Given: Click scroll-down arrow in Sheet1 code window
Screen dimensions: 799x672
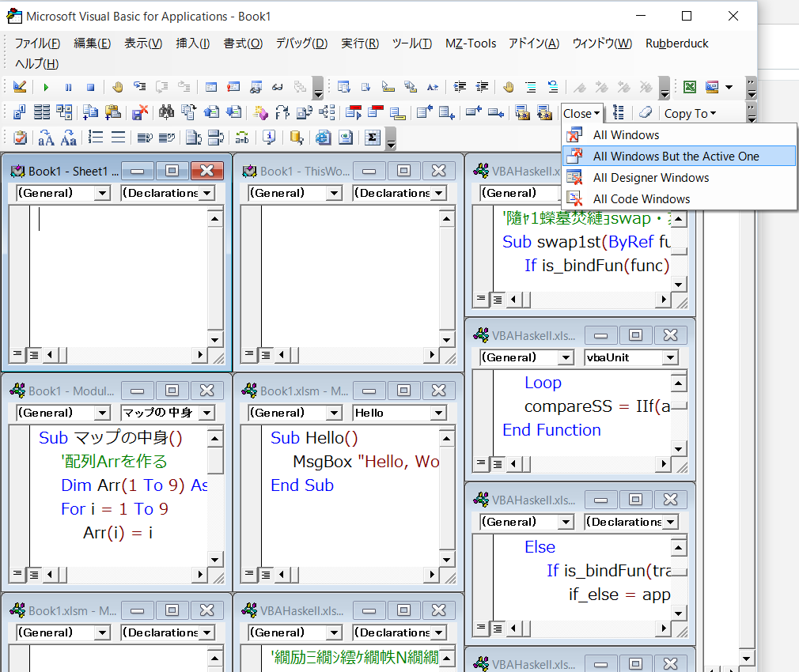Looking at the screenshot, I should pos(214,340).
